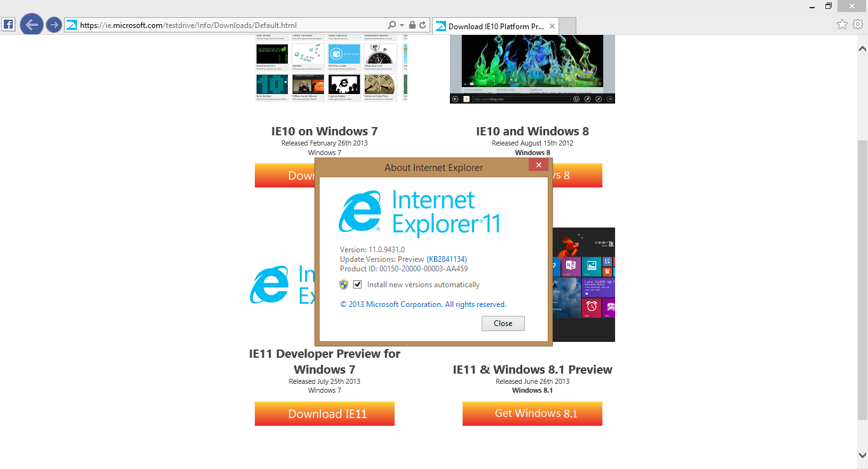Open the Bubbles demo tile
Image resolution: width=868 pixels, height=469 pixels.
pyautogui.click(x=308, y=58)
